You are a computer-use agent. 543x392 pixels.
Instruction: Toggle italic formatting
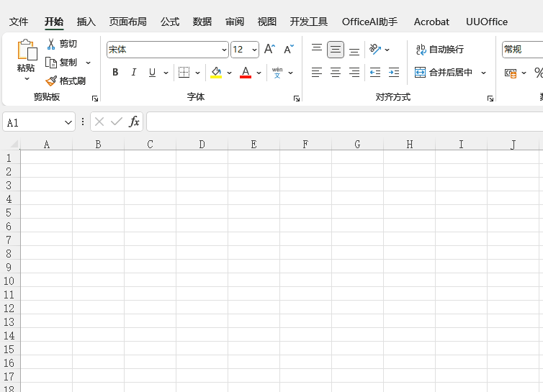(x=134, y=73)
